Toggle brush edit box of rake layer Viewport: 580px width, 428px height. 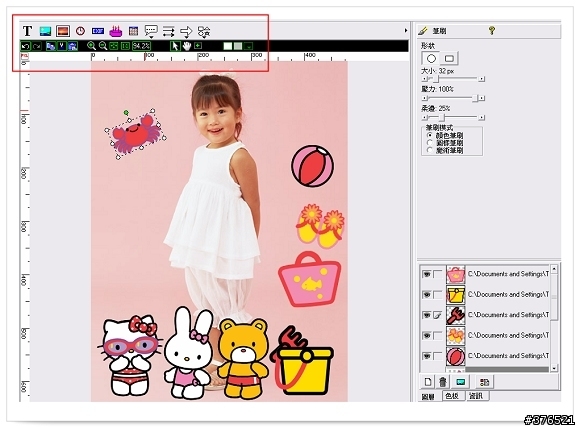point(438,315)
